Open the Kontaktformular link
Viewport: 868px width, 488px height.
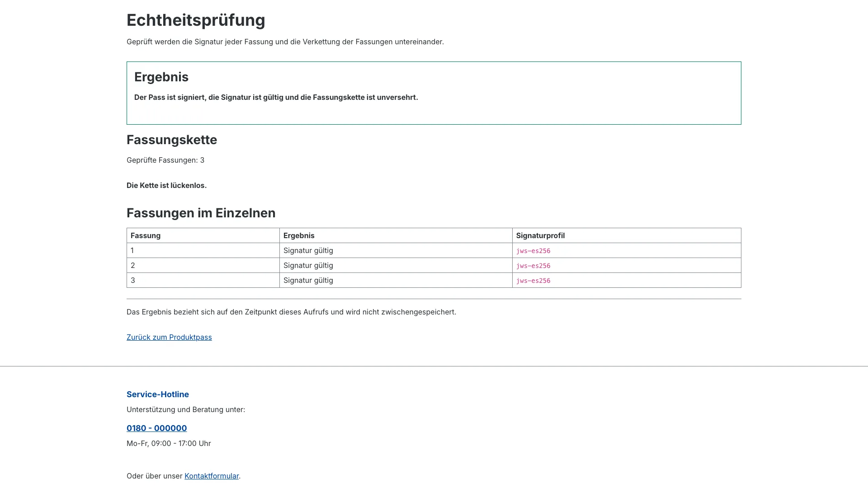click(x=212, y=476)
